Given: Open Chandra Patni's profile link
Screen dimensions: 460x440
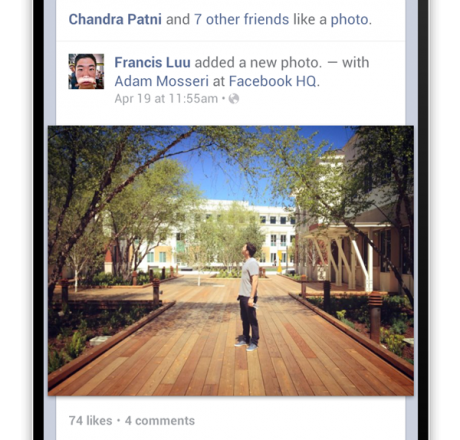Looking at the screenshot, I should pos(115,19).
